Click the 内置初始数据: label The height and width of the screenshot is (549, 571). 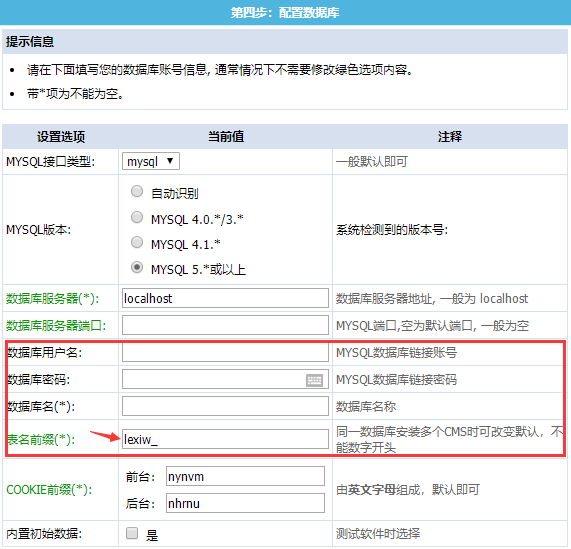(x=44, y=534)
